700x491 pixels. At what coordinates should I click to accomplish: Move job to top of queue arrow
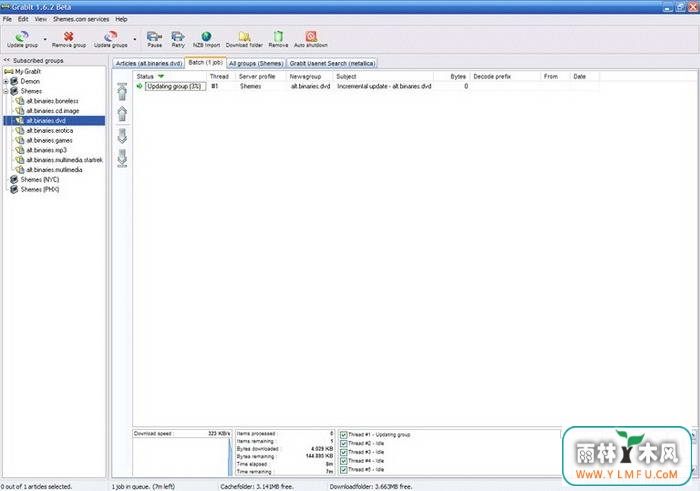[x=122, y=92]
